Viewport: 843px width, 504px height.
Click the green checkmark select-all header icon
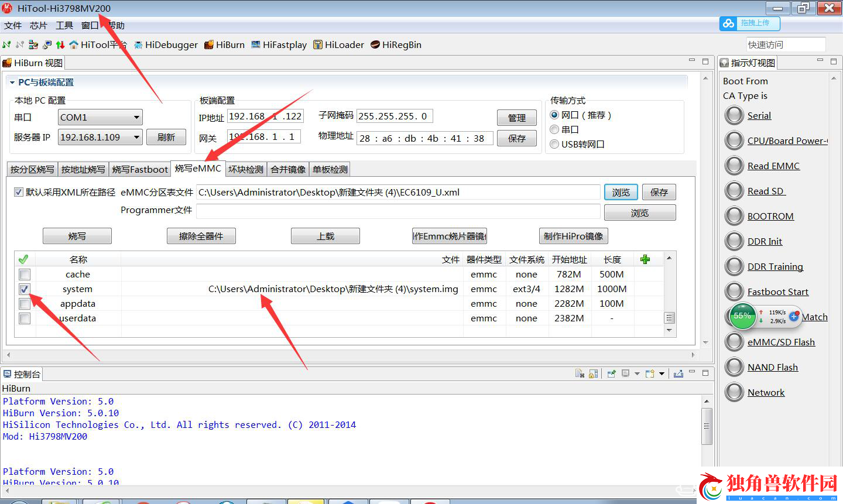point(23,259)
